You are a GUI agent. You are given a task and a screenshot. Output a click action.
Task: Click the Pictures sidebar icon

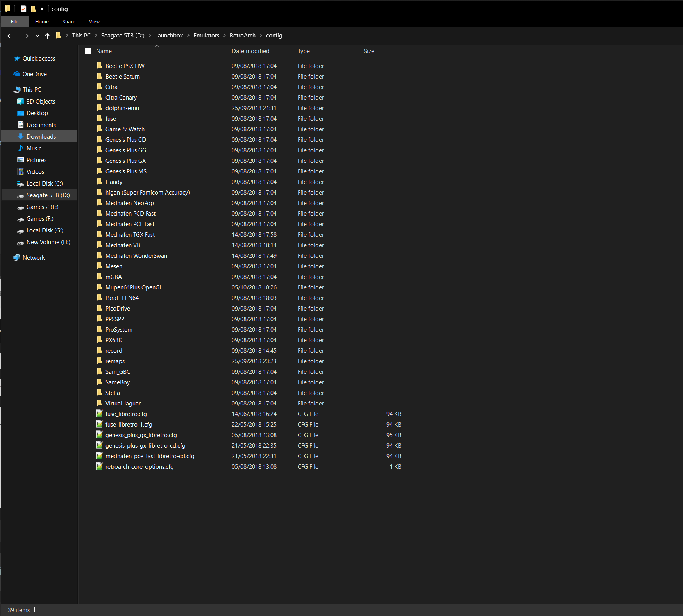[x=21, y=160]
